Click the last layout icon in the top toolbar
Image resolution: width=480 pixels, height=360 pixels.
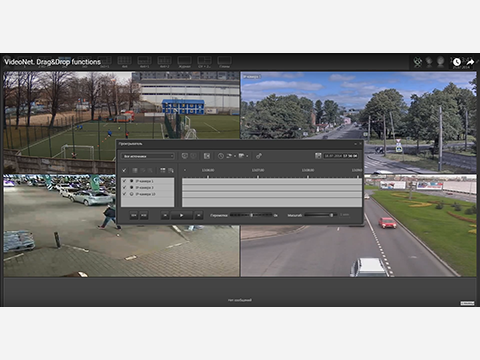coord(224,61)
